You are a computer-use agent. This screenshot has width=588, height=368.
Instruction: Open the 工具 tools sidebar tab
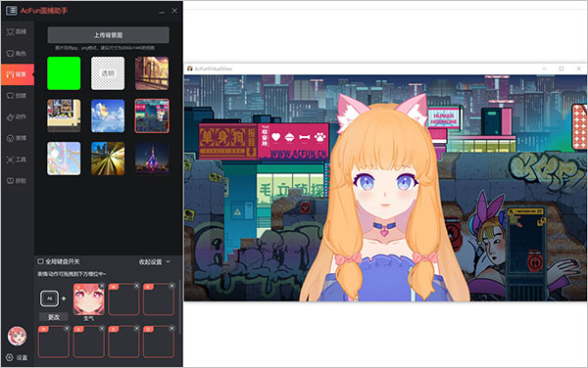pos(17,160)
